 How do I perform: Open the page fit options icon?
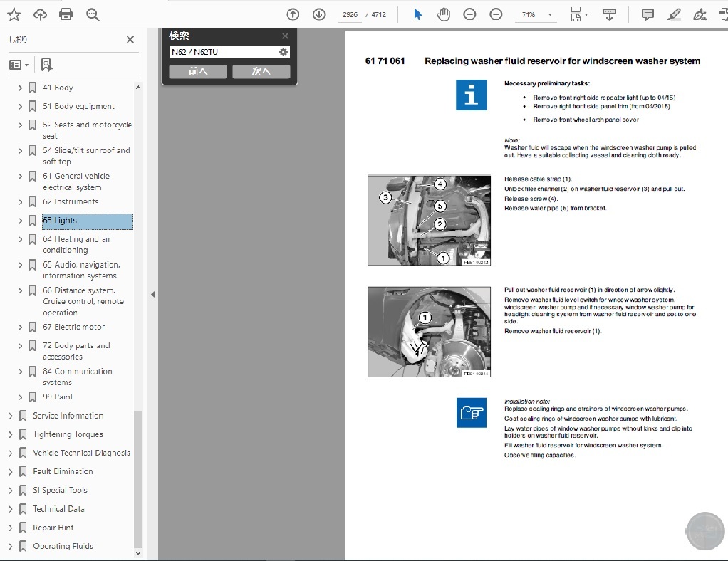click(x=578, y=14)
